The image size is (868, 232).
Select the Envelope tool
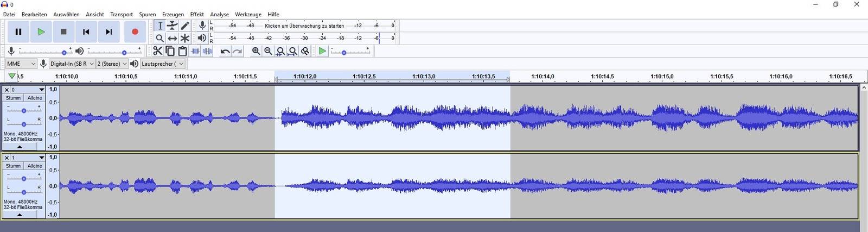coord(173,26)
